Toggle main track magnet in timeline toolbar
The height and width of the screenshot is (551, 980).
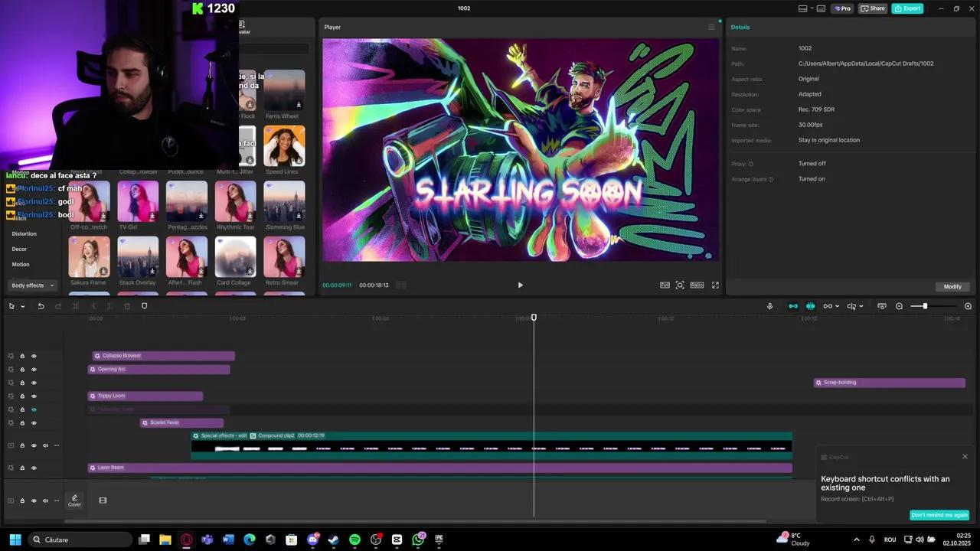coord(793,306)
